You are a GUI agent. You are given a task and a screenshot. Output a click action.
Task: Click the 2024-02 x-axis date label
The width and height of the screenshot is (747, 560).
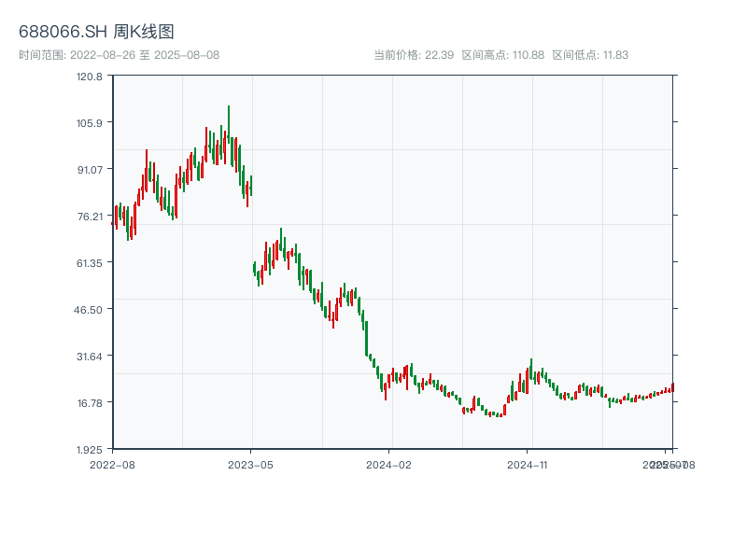click(x=388, y=464)
